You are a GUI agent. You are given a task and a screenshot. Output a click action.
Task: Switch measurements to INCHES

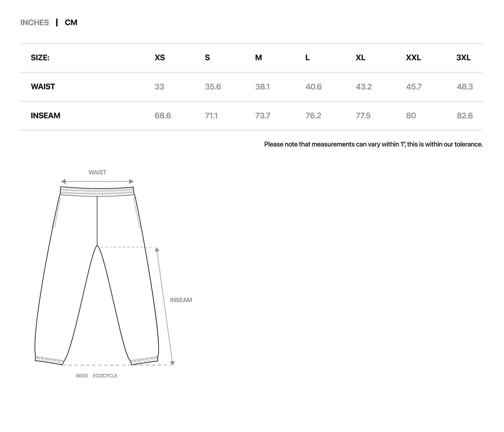(x=34, y=23)
